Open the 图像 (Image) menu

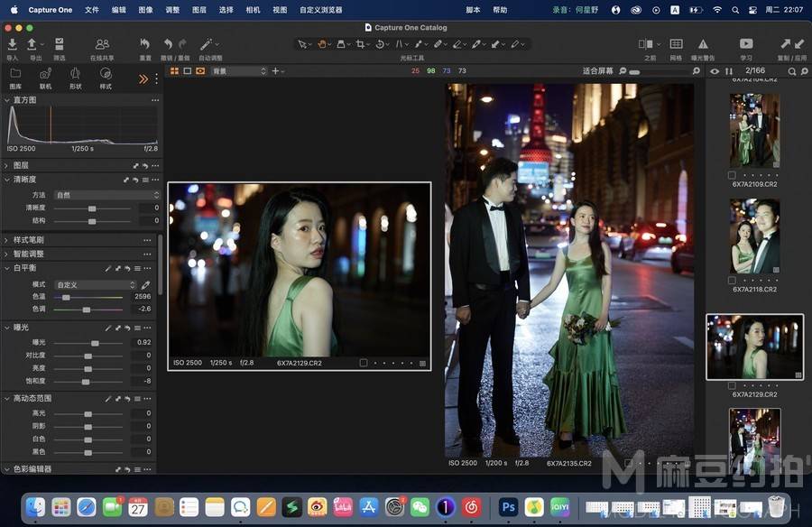(145, 10)
